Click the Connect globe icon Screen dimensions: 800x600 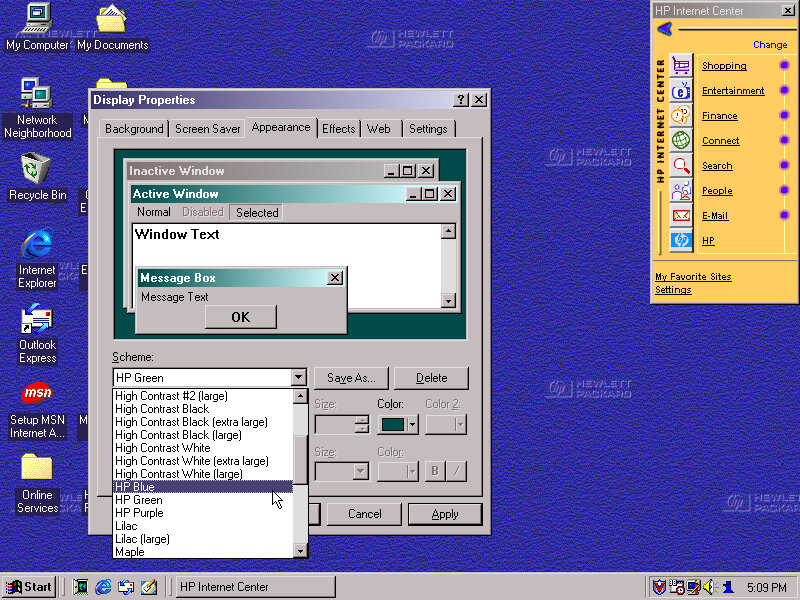pos(681,141)
